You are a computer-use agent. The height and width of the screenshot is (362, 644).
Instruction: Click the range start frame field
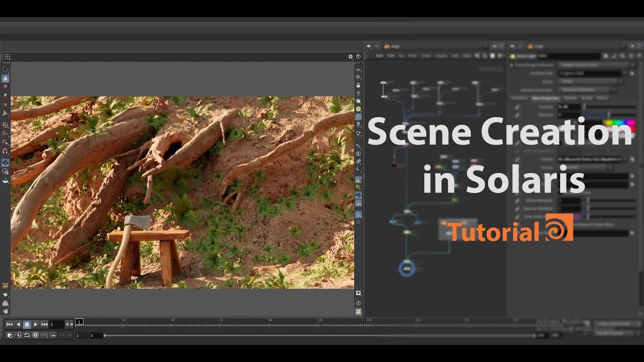tap(81, 335)
